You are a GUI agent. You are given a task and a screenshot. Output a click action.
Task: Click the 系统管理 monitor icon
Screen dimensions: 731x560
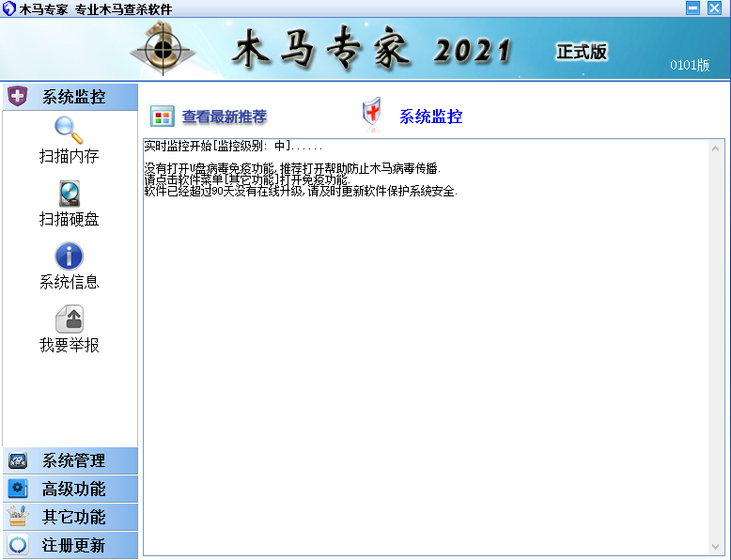18,460
